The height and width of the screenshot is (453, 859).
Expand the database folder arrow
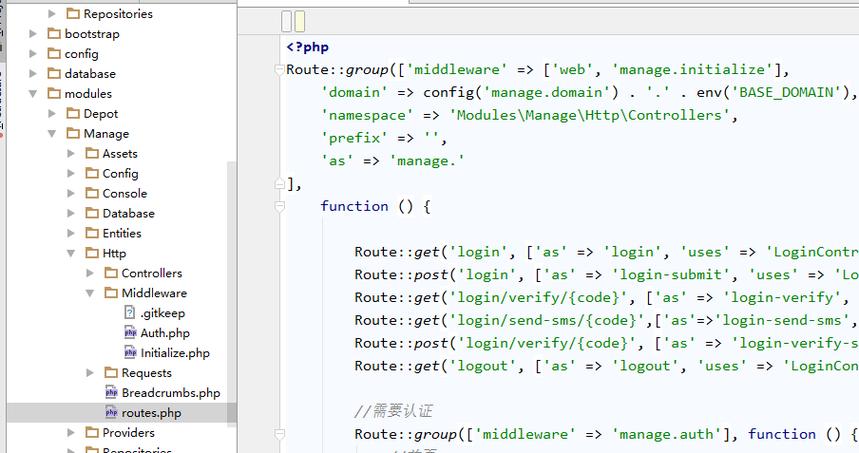33,73
